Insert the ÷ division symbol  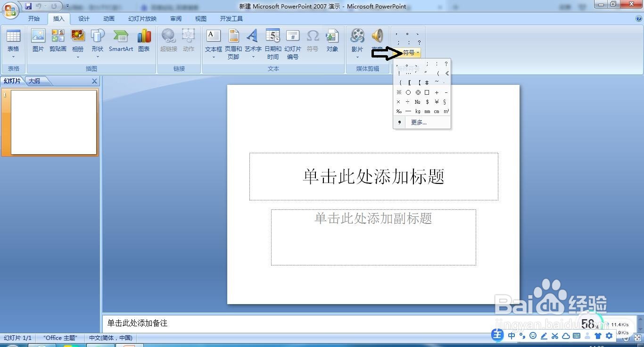click(x=408, y=102)
